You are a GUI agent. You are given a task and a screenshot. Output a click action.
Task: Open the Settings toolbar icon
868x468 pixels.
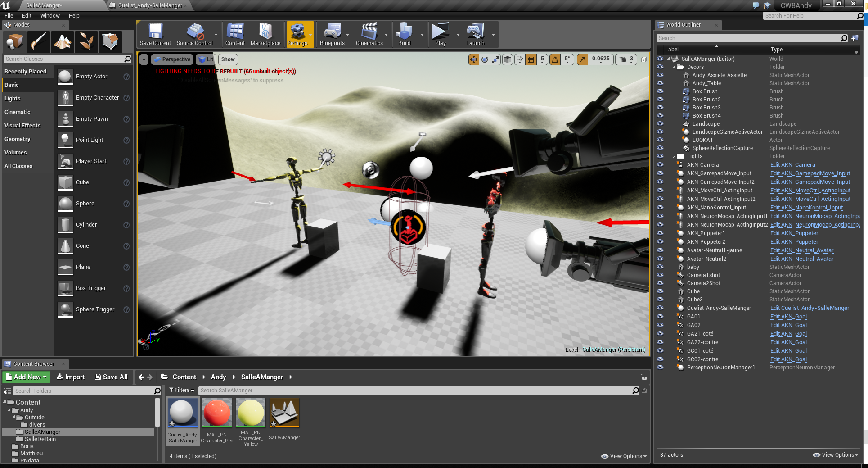(297, 35)
